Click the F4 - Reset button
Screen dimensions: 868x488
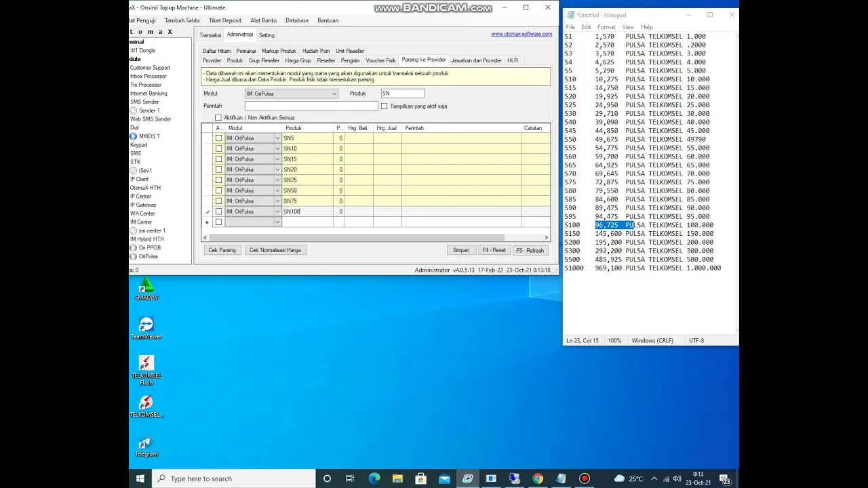coord(494,250)
